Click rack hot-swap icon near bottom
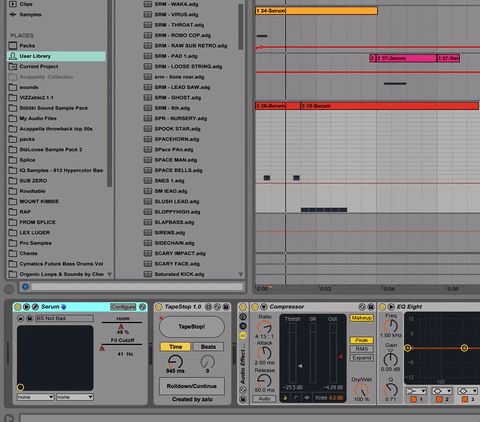 tap(243, 390)
